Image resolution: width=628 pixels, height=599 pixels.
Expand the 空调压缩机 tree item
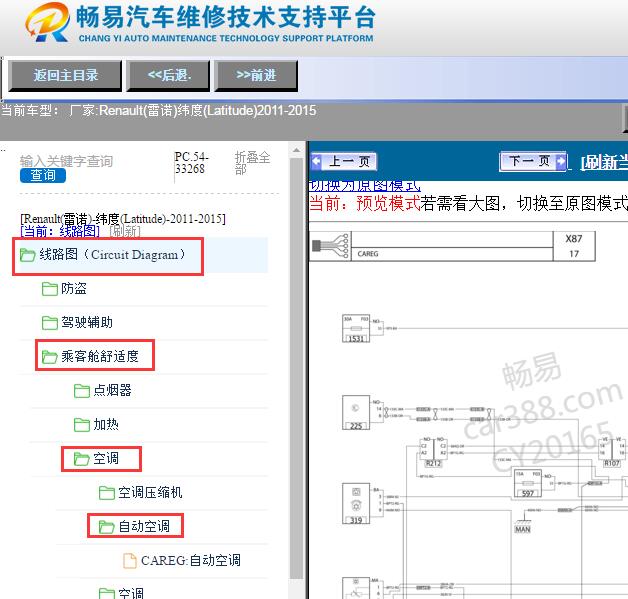pos(150,492)
